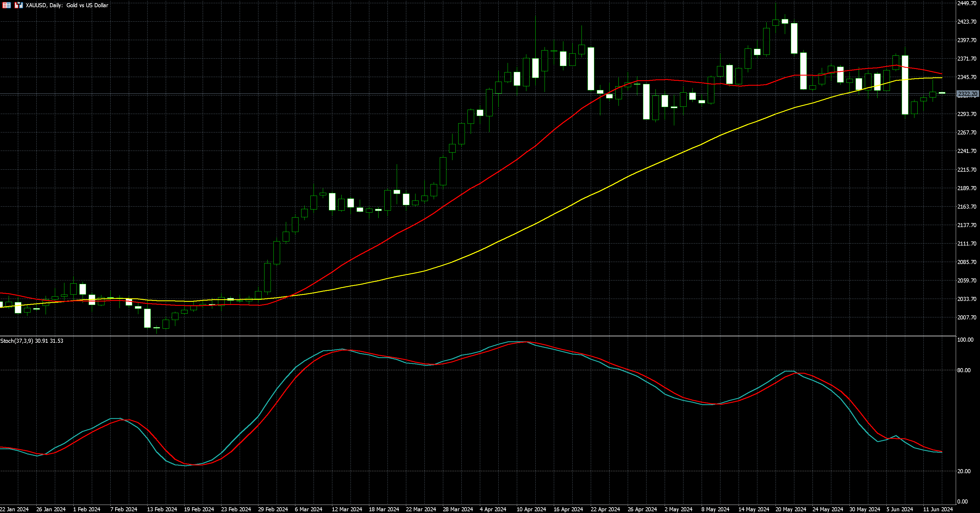Click the 20 May 2024 date label
The height and width of the screenshot is (513, 980).
[x=791, y=509]
